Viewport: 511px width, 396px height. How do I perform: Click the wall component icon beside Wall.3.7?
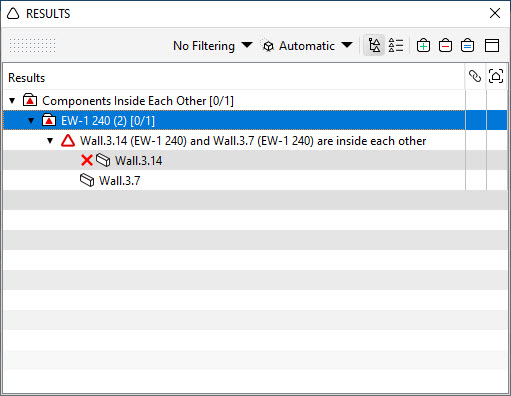[87, 180]
